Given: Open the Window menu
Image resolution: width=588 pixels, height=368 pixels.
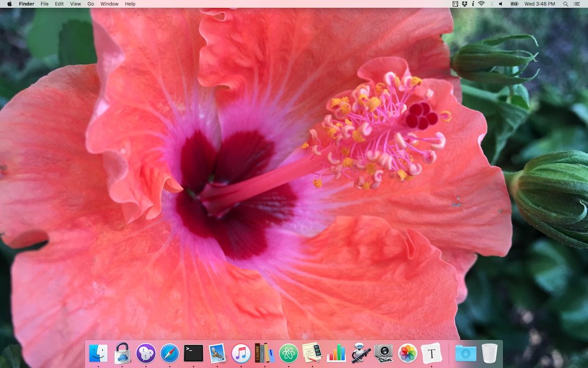Looking at the screenshot, I should click(109, 4).
